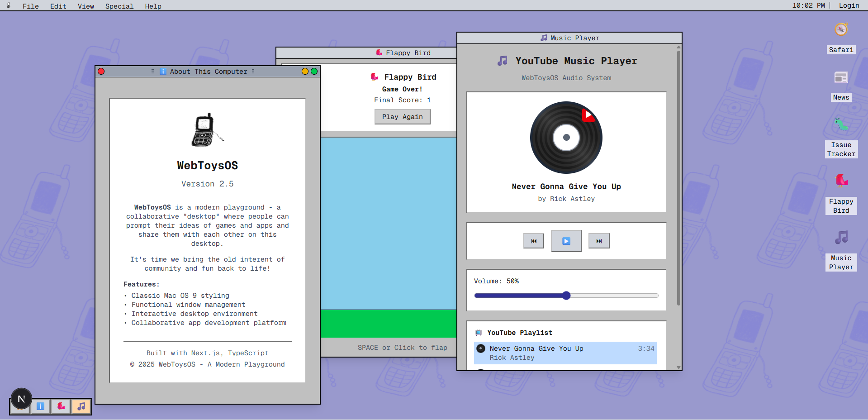Go back to the previous track
868x420 pixels.
[x=534, y=241]
